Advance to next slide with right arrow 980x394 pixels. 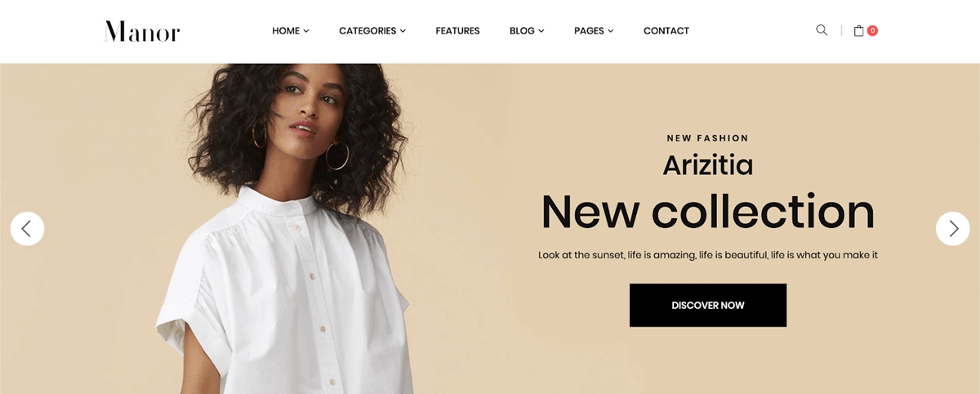(953, 229)
